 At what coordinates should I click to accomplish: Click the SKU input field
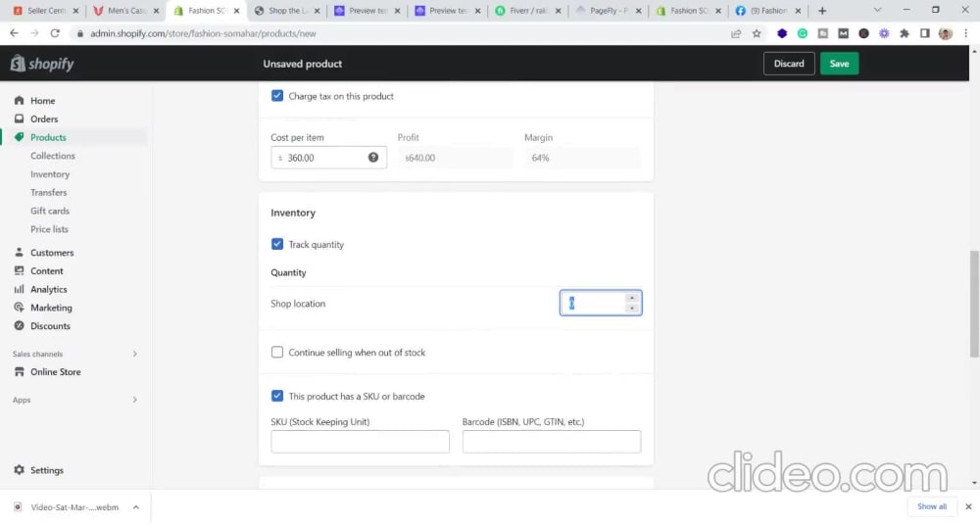pyautogui.click(x=360, y=442)
